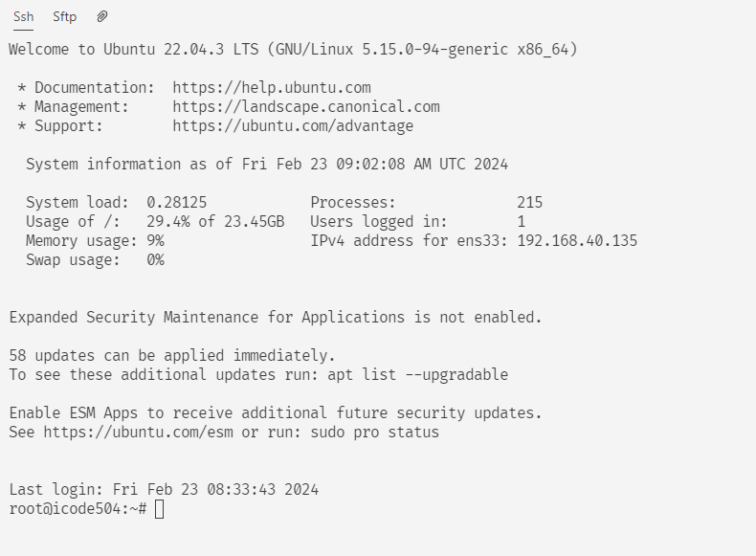This screenshot has width=756, height=556.
Task: Click the Swap usage 0% value
Action: point(155,260)
